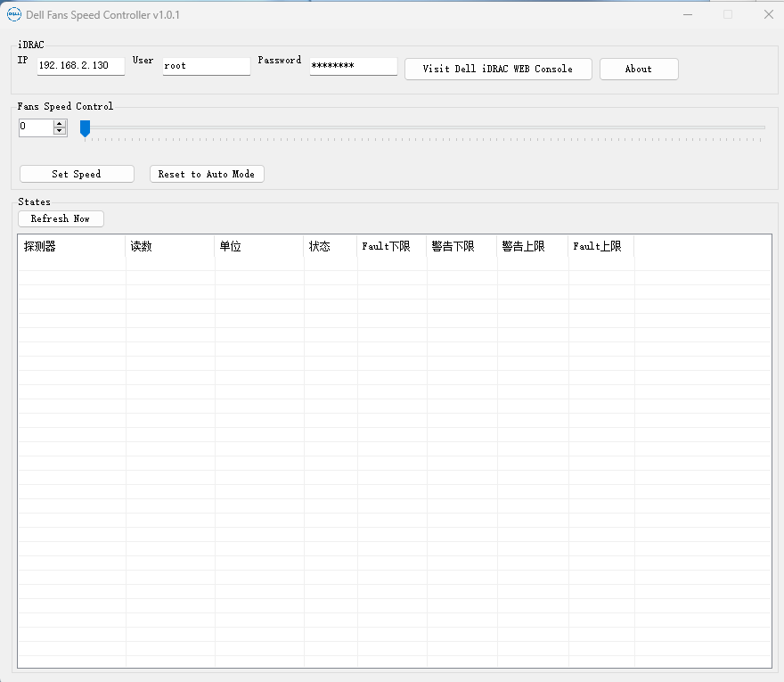The image size is (784, 682).
Task: Click the IP address input field
Action: pyautogui.click(x=81, y=66)
